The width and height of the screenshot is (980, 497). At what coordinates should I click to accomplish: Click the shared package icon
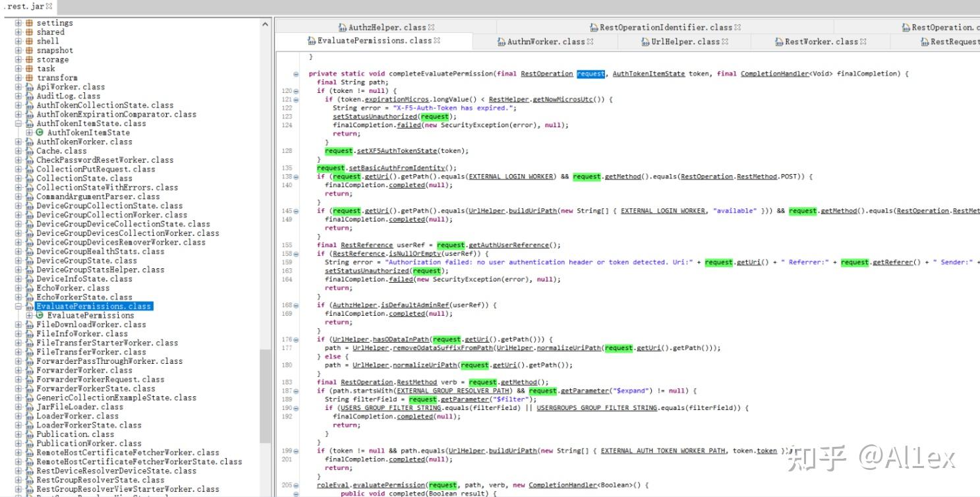click(x=30, y=32)
